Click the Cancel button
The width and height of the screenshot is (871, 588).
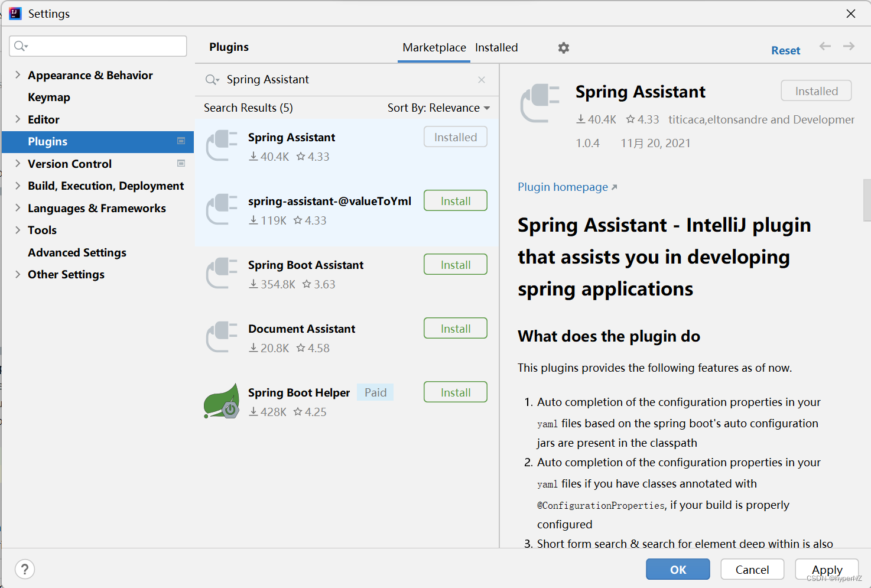pyautogui.click(x=752, y=570)
